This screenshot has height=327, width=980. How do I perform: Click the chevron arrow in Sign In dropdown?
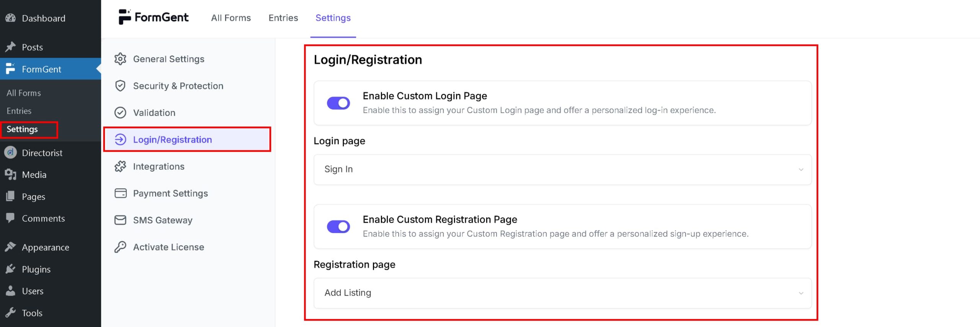point(801,169)
